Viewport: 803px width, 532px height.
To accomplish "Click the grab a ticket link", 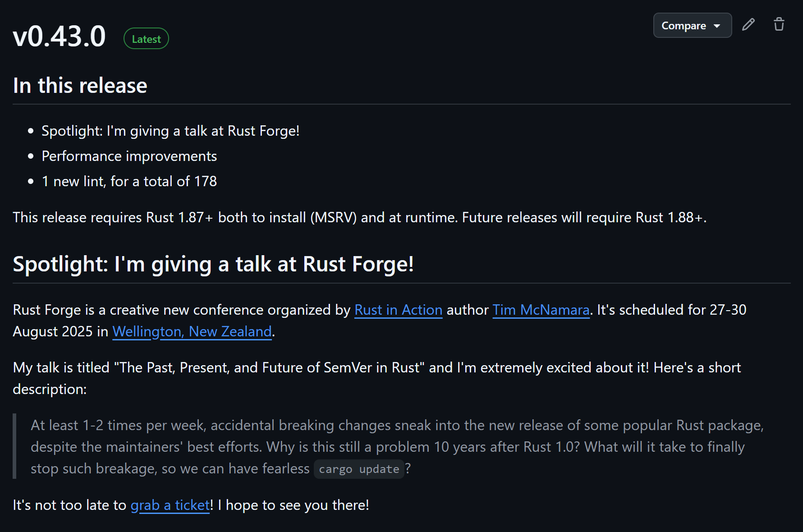I will point(170,505).
